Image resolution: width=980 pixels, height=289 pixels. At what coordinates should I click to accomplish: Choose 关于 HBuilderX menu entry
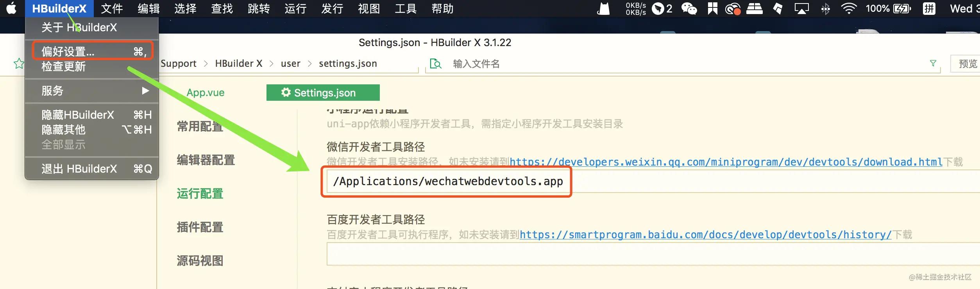pos(92,27)
